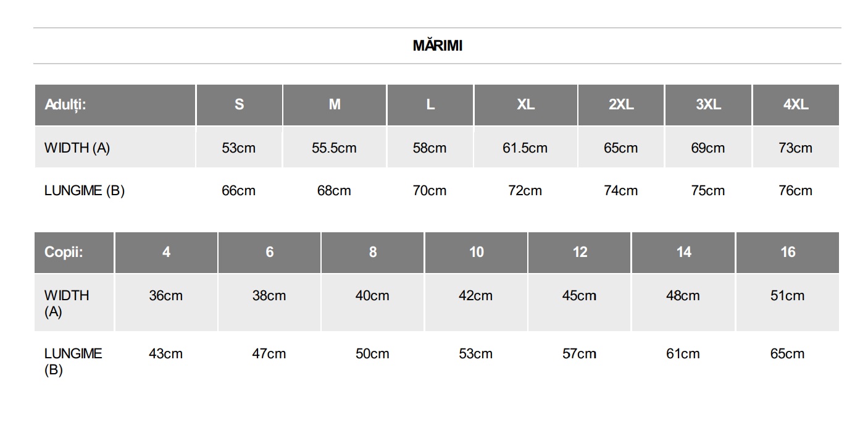This screenshot has height=425, width=868.
Task: Select the 70cm length value for L
Action: pyautogui.click(x=429, y=190)
